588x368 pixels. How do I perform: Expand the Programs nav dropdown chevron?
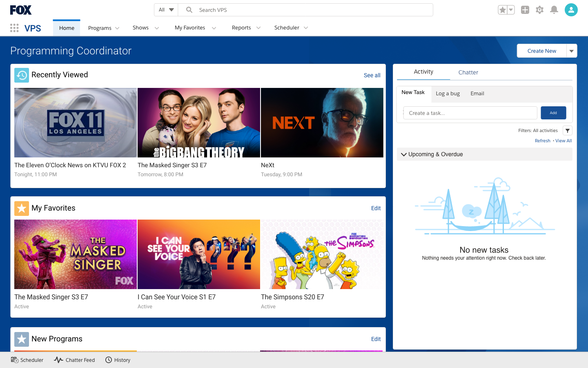coord(117,28)
